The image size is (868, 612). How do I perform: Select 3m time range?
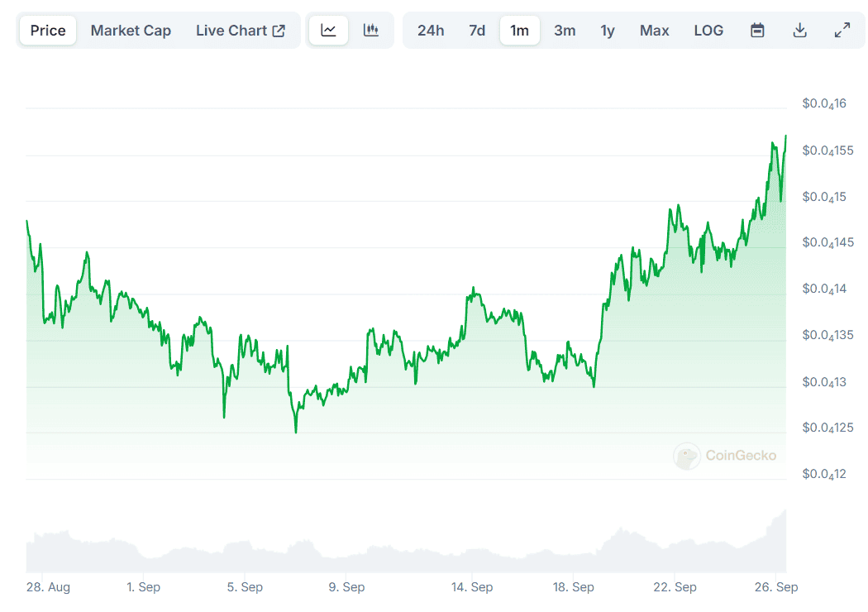pyautogui.click(x=565, y=31)
